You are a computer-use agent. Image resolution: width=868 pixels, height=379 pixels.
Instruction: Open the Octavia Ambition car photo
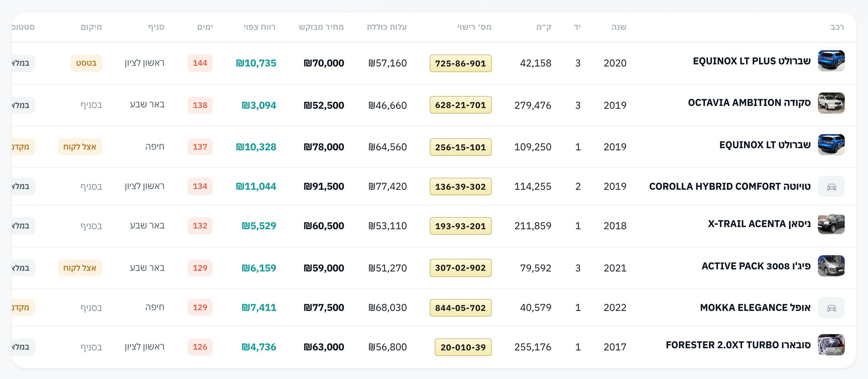click(x=831, y=103)
